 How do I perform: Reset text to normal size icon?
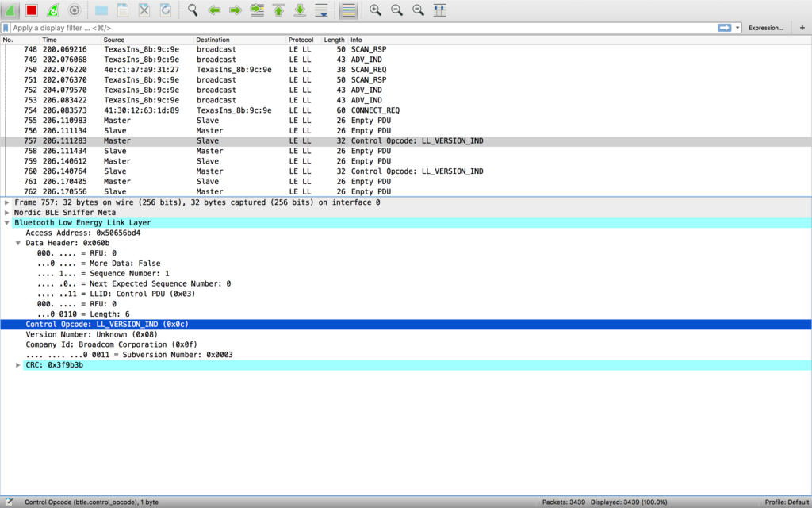tap(419, 10)
